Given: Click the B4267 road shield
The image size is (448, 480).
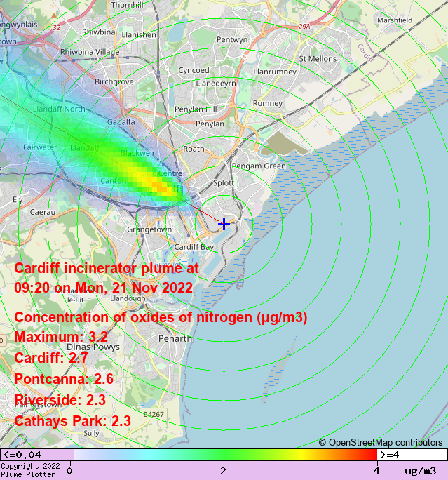Looking at the screenshot, I should 154,415.
